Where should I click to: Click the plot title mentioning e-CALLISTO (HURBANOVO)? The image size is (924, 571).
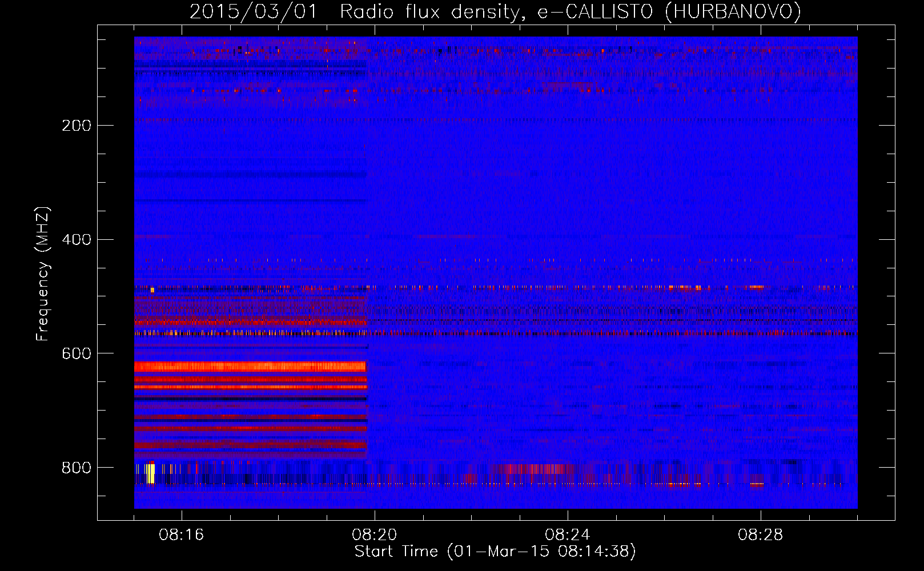[495, 11]
